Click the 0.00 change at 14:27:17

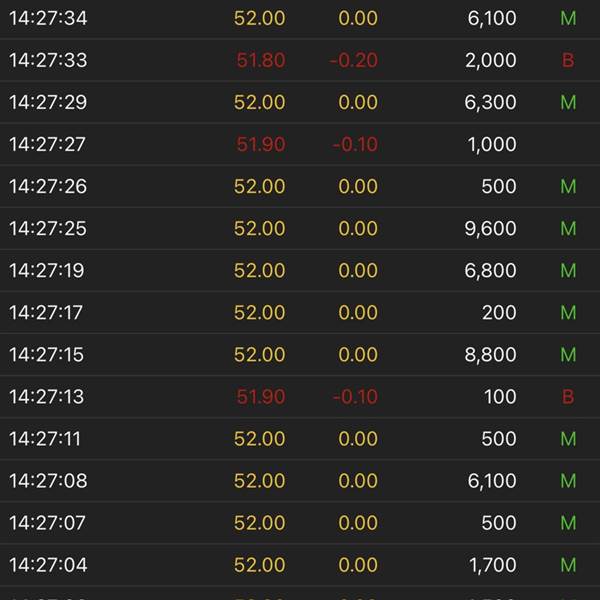pyautogui.click(x=358, y=313)
